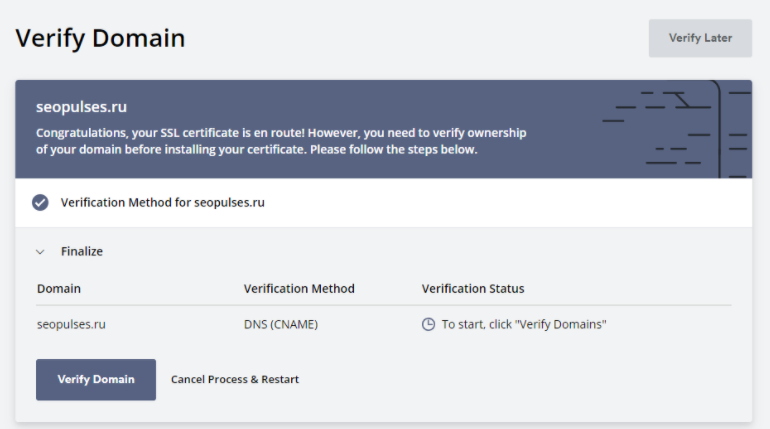Click the Verification Status column header

click(473, 289)
